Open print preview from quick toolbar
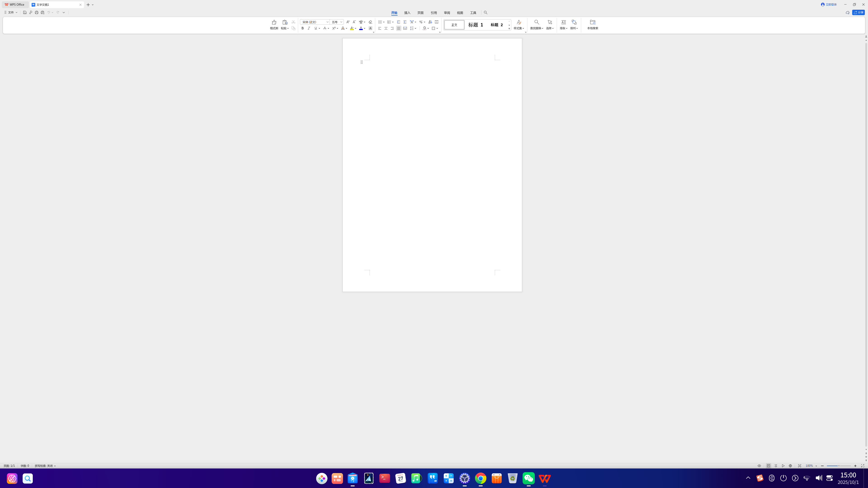Image resolution: width=868 pixels, height=488 pixels. click(42, 12)
